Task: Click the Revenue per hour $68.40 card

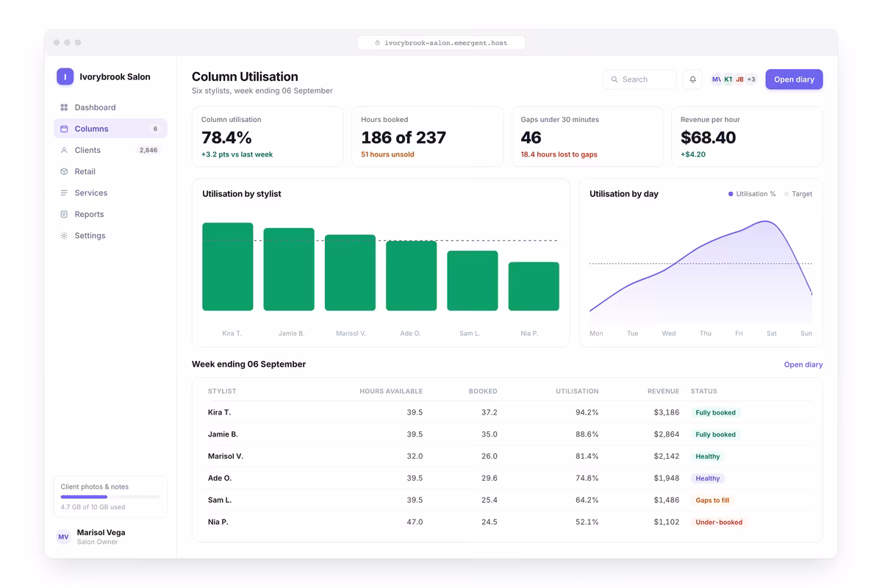Action: 747,137
